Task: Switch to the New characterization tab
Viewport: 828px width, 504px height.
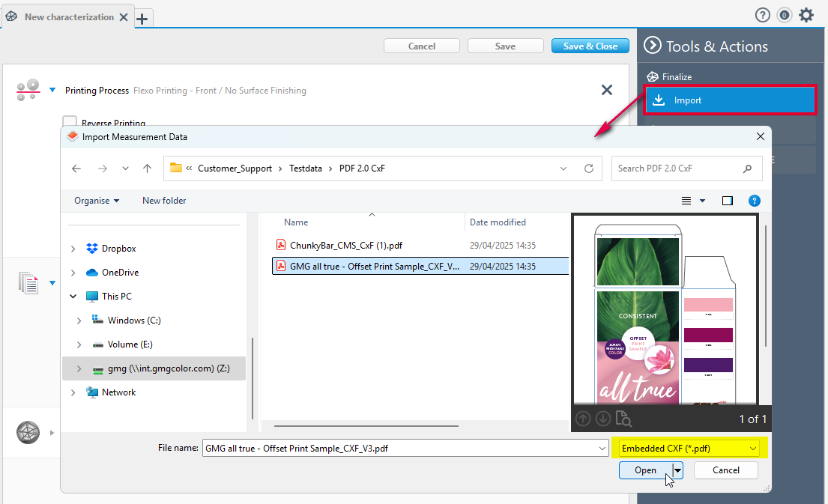Action: pyautogui.click(x=67, y=16)
